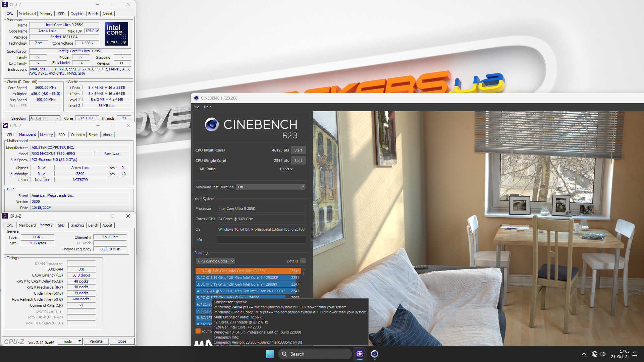Open notifications bell icon
The width and height of the screenshot is (644, 362).
(635, 354)
